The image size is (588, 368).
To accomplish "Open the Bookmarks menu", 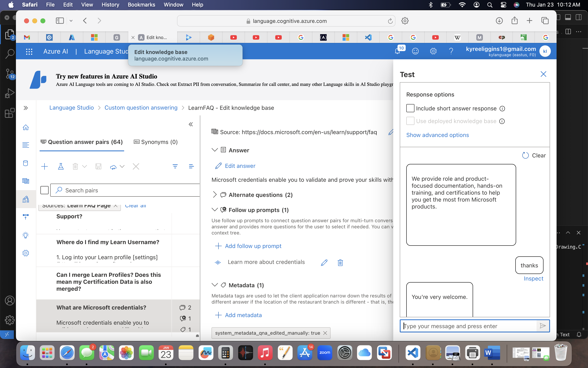I will tap(141, 5).
